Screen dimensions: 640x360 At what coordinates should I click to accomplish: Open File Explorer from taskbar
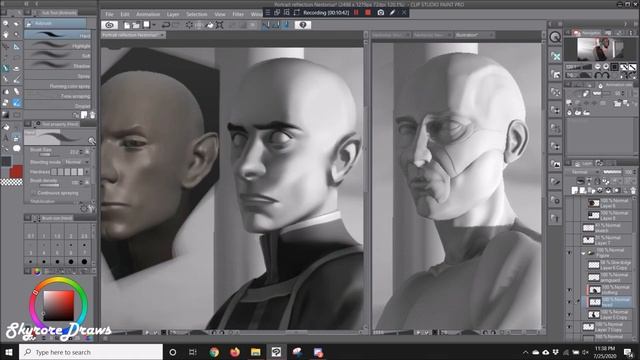tap(256, 352)
